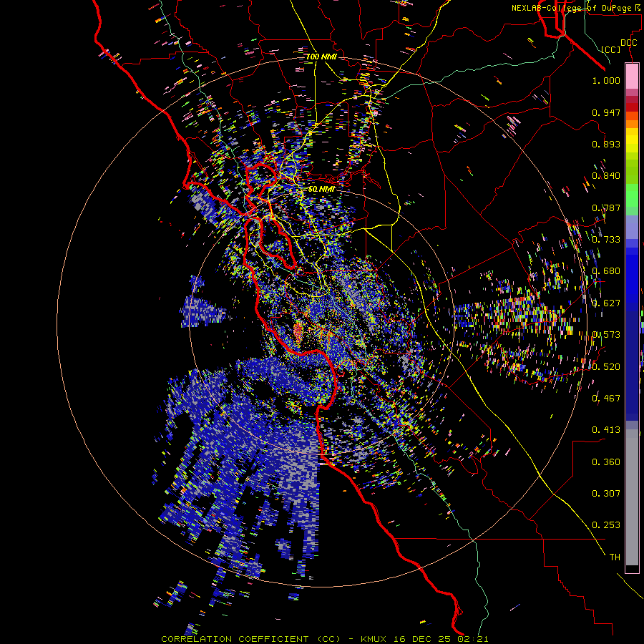
Task: Click the 0.840 color scale value
Action: [x=606, y=176]
